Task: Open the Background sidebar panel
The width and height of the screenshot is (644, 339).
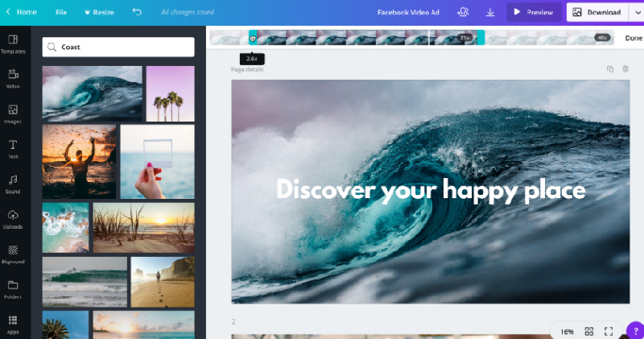Action: coord(13,254)
